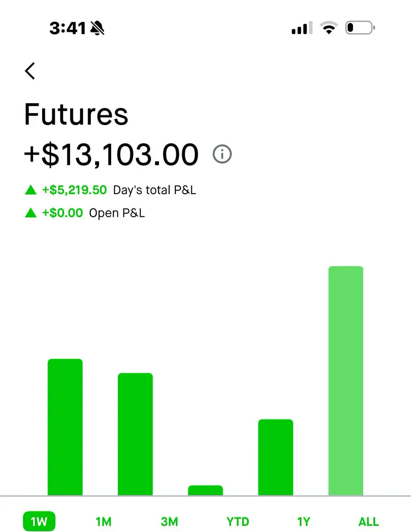
Task: Tap the green triangle beside Open P&L
Action: point(31,213)
